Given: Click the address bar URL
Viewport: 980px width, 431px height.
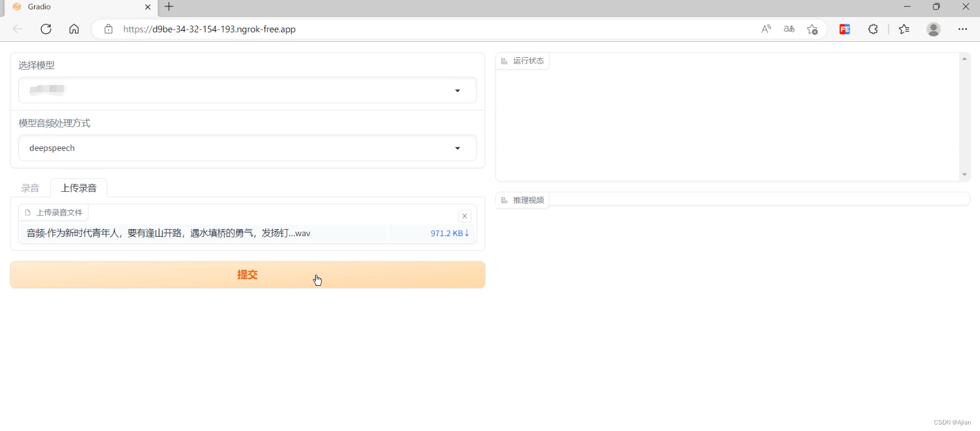Looking at the screenshot, I should click(x=209, y=29).
